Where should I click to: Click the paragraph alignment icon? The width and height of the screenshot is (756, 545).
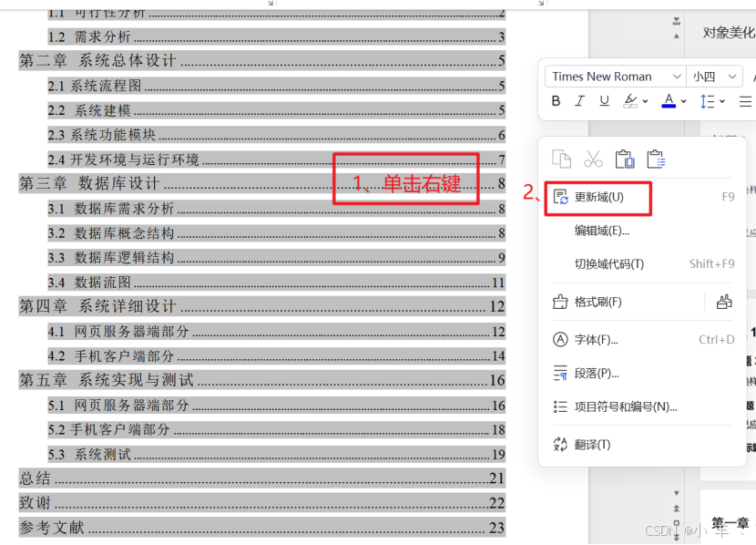point(745,101)
